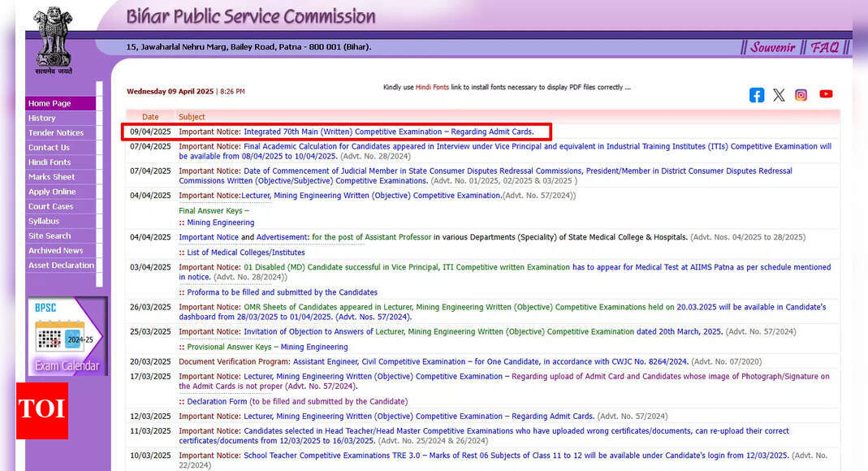Open the FAQ link in header
This screenshot has height=471, width=868.
tap(825, 48)
